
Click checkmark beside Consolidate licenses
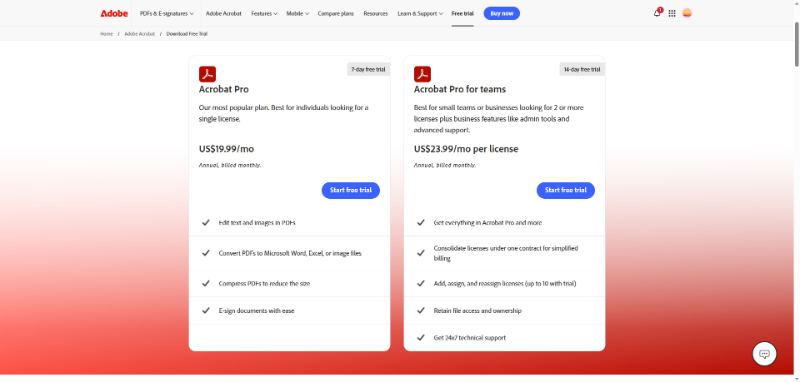click(x=421, y=253)
